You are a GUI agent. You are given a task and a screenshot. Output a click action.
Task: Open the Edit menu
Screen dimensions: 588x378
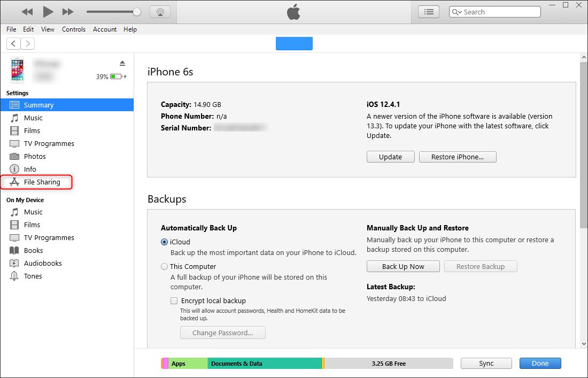[28, 29]
